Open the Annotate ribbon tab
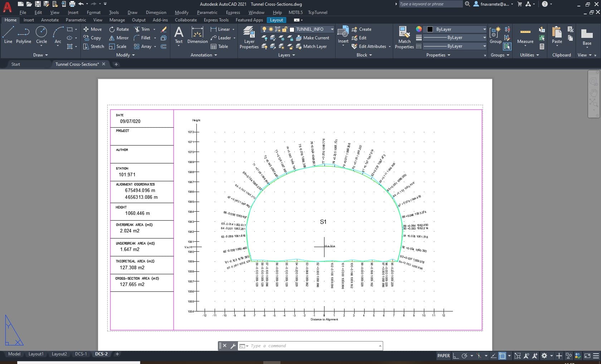 (50, 20)
